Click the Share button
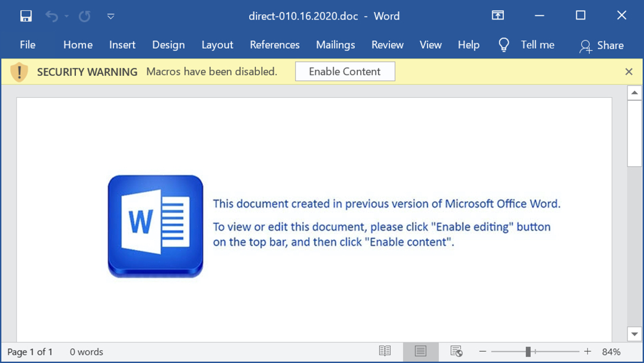Screen dimensions: 644x363 pos(602,46)
